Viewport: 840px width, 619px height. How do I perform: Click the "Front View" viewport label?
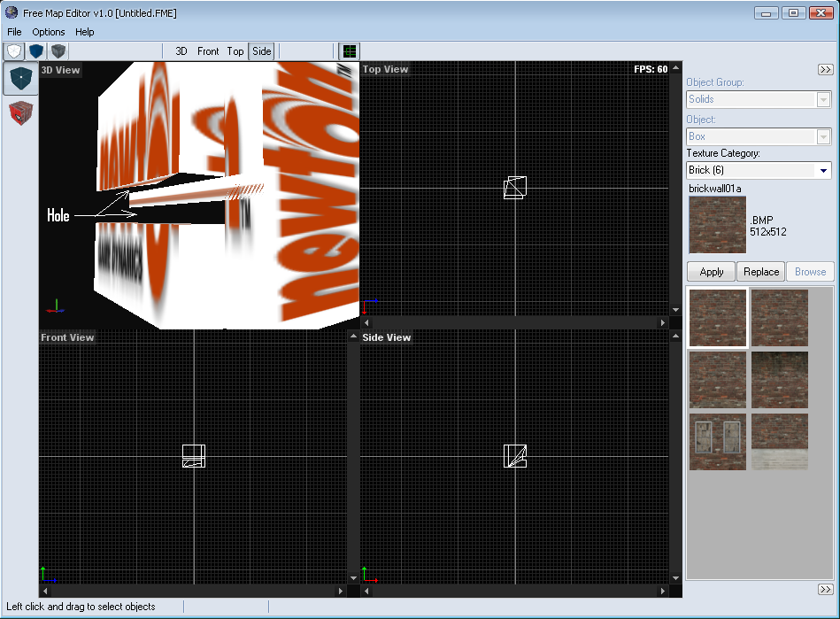pyautogui.click(x=67, y=337)
